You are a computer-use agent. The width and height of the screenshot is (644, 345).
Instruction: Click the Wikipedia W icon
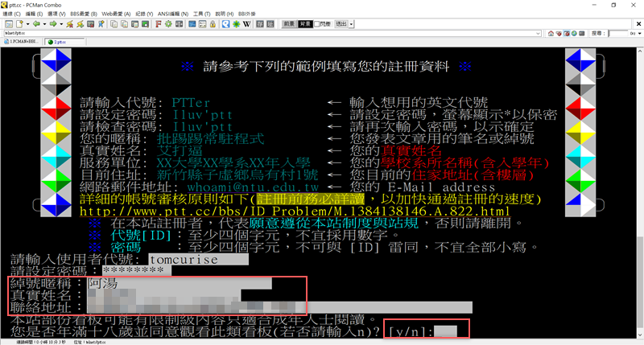pyautogui.click(x=247, y=24)
